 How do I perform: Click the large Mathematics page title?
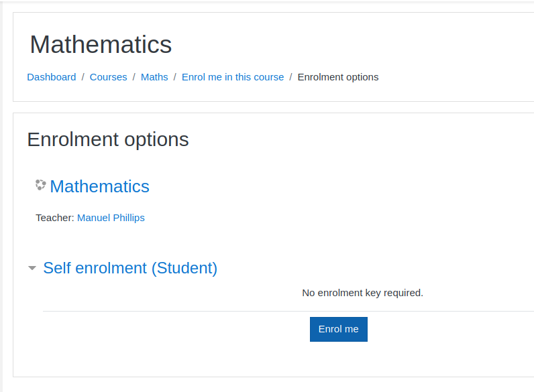[x=101, y=45]
